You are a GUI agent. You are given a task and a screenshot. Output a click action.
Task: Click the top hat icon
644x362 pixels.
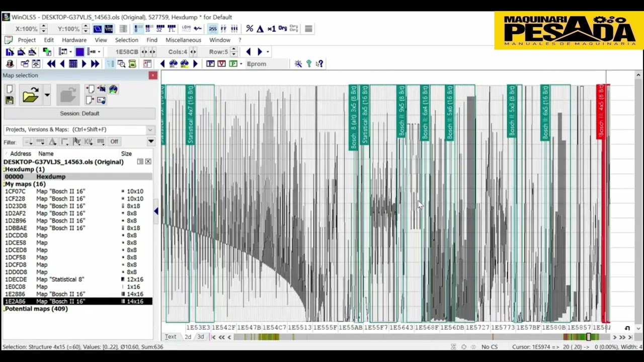pos(10,64)
